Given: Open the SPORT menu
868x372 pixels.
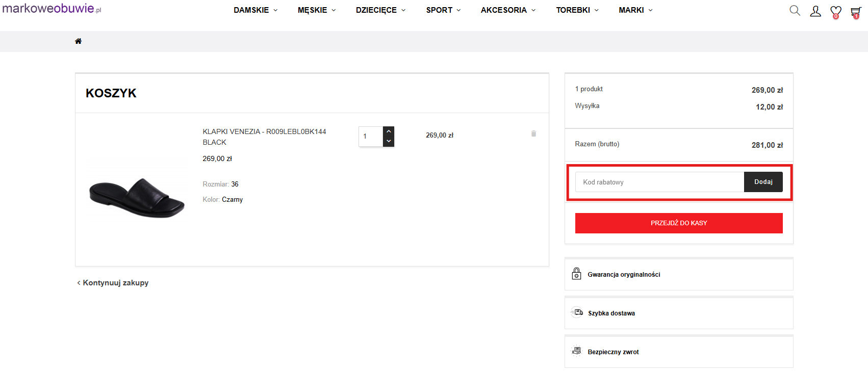Looking at the screenshot, I should 443,10.
